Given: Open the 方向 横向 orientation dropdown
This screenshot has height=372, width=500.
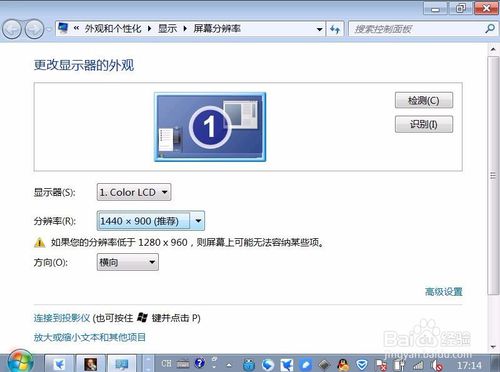Looking at the screenshot, I should [x=128, y=262].
